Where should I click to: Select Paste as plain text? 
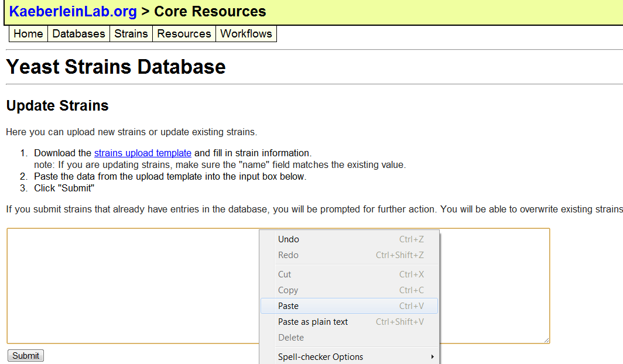pyautogui.click(x=313, y=322)
